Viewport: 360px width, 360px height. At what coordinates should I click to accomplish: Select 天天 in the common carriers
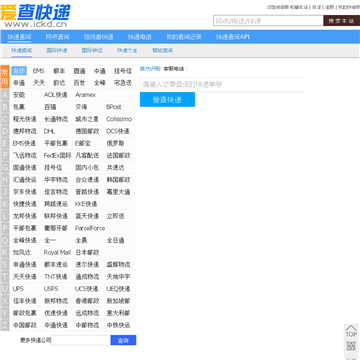[x=39, y=83]
